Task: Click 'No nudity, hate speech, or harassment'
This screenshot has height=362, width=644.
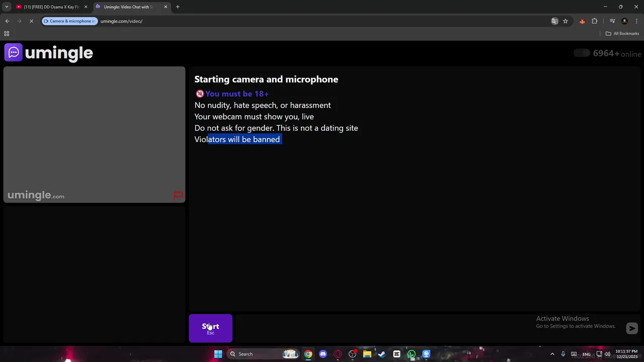Action: [x=263, y=105]
